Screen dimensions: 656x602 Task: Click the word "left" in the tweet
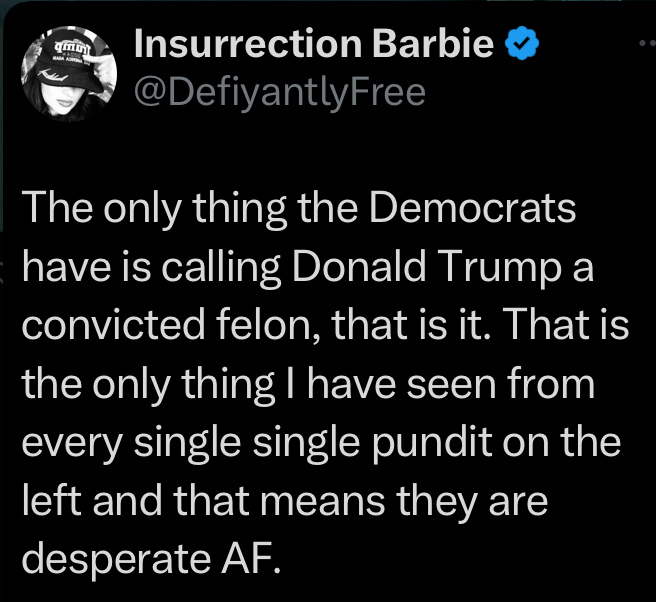(x=44, y=499)
